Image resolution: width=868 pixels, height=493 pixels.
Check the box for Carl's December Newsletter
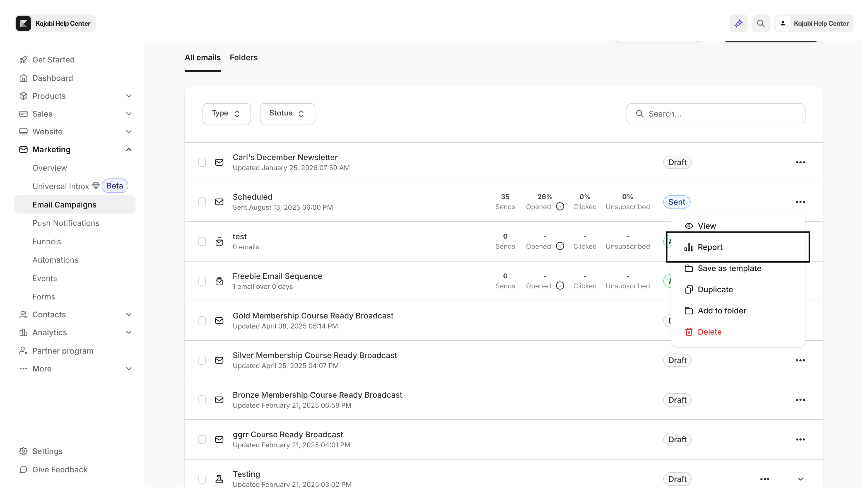(202, 162)
